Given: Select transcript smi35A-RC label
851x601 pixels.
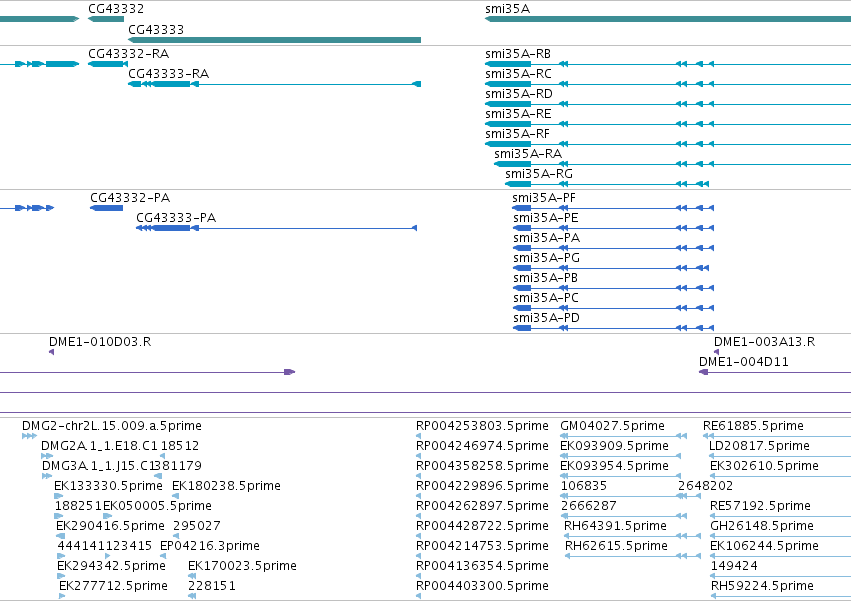Looking at the screenshot, I should click(x=518, y=74).
